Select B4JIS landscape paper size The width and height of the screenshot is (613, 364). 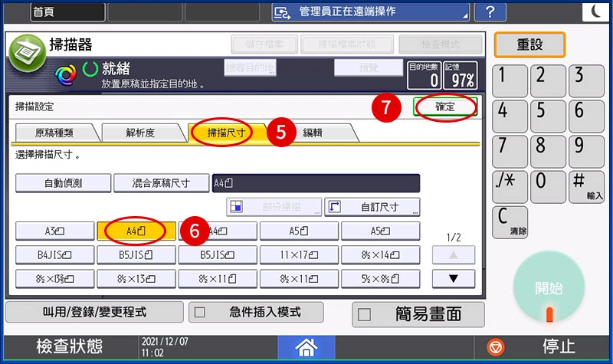(x=54, y=255)
